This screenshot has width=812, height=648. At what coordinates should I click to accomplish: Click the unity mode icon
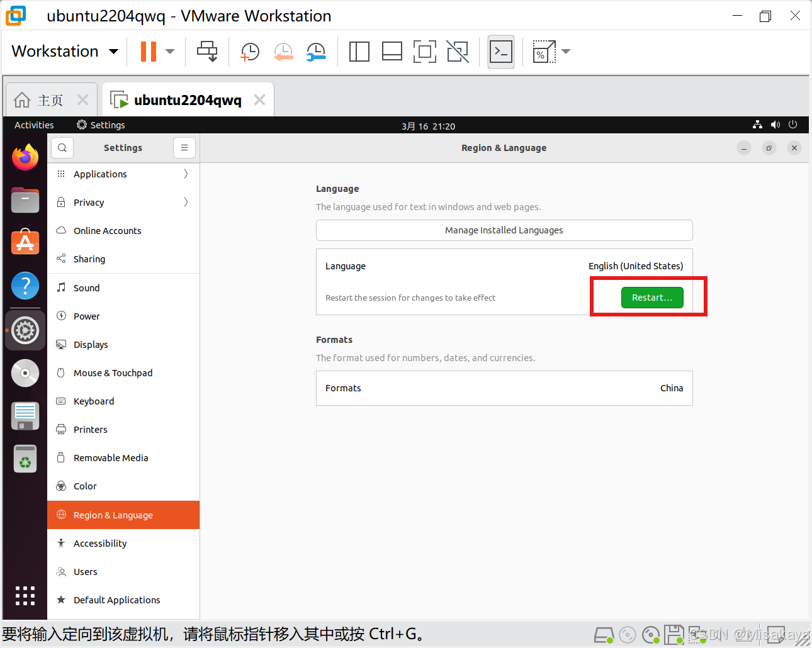(458, 52)
